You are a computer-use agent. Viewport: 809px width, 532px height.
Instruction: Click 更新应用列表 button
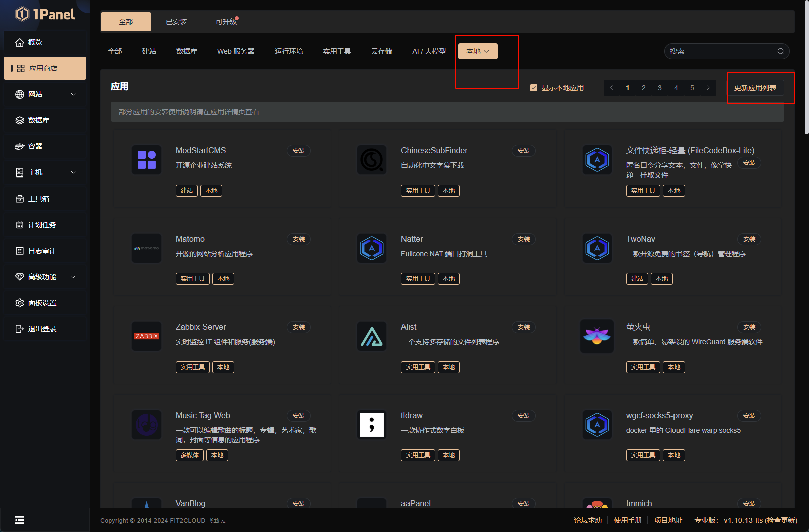[x=755, y=88]
